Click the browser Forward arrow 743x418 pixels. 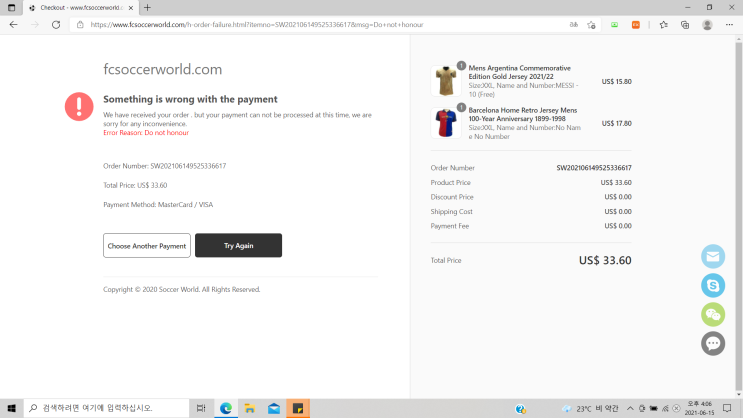[x=35, y=25]
